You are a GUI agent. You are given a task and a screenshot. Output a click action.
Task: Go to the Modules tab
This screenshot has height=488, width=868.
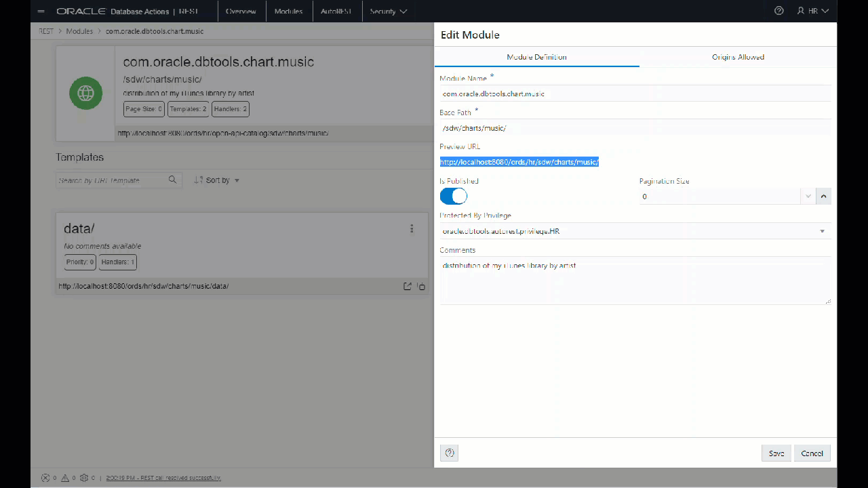coord(288,12)
